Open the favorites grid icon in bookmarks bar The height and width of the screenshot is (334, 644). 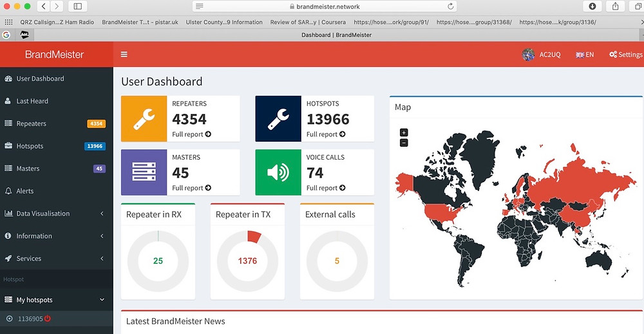click(x=8, y=22)
